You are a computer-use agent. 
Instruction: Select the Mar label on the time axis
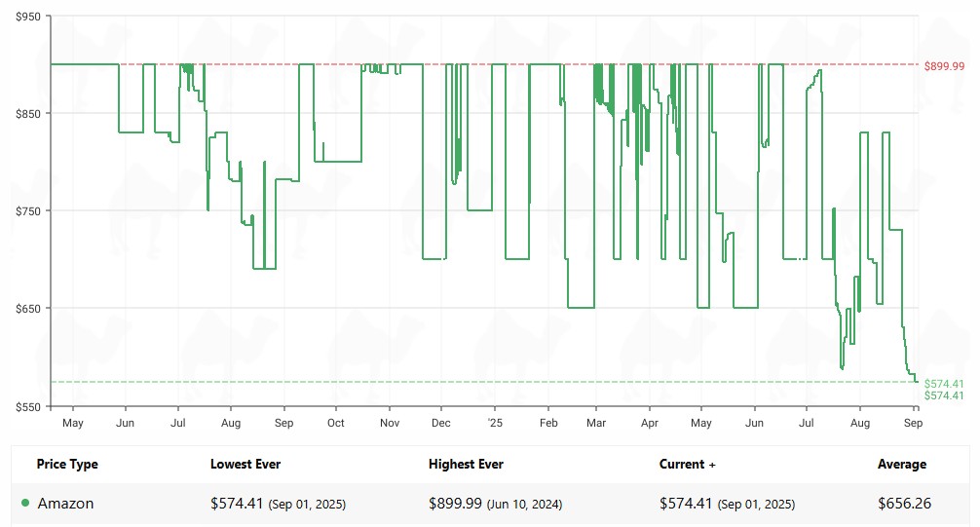point(596,424)
